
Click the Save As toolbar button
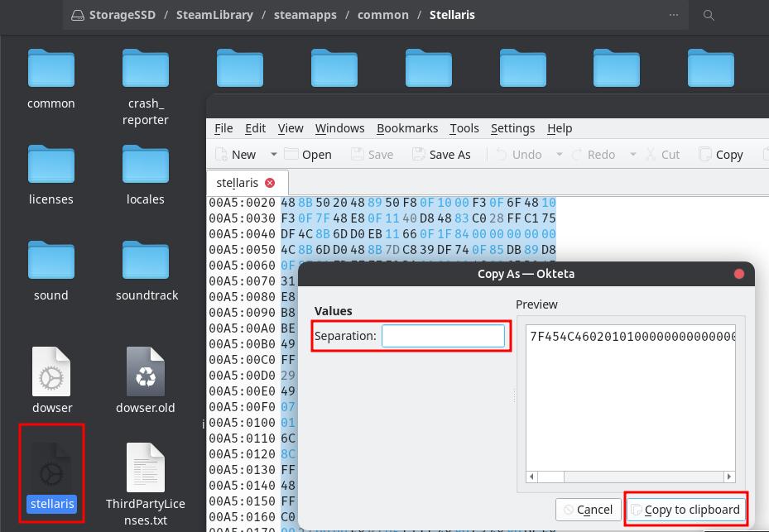(441, 155)
